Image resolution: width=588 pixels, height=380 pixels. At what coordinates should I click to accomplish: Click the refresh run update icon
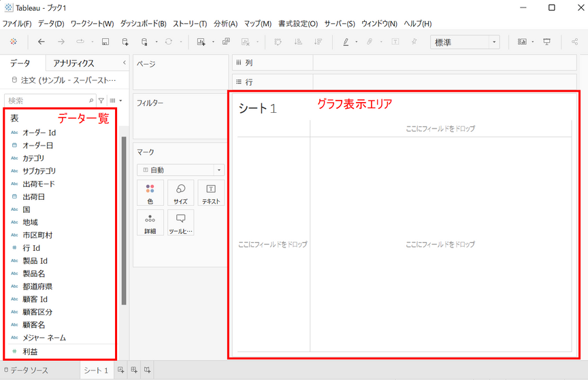pos(169,41)
